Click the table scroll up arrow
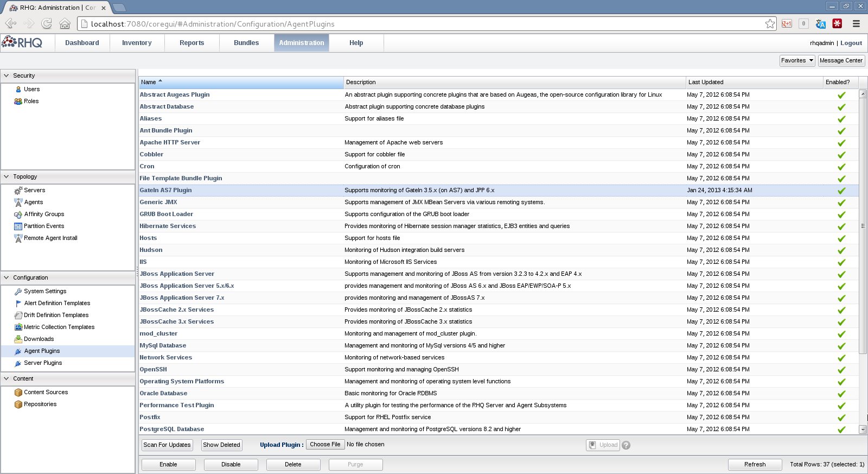The image size is (868, 474). 863,94
